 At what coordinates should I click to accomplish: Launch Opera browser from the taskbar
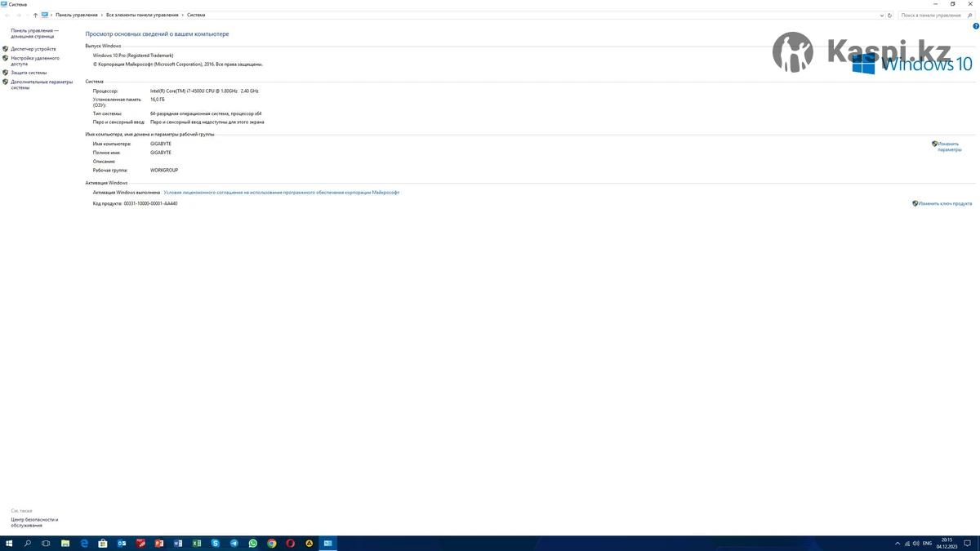[291, 543]
